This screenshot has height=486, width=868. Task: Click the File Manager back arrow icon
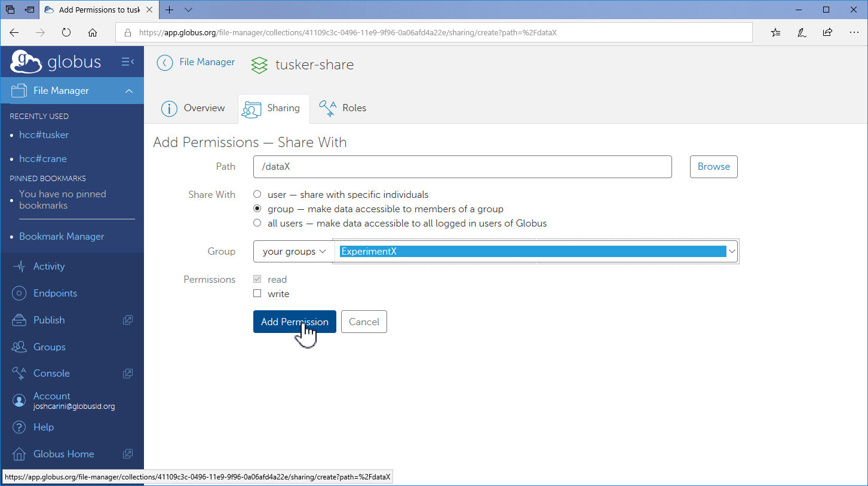pos(165,63)
